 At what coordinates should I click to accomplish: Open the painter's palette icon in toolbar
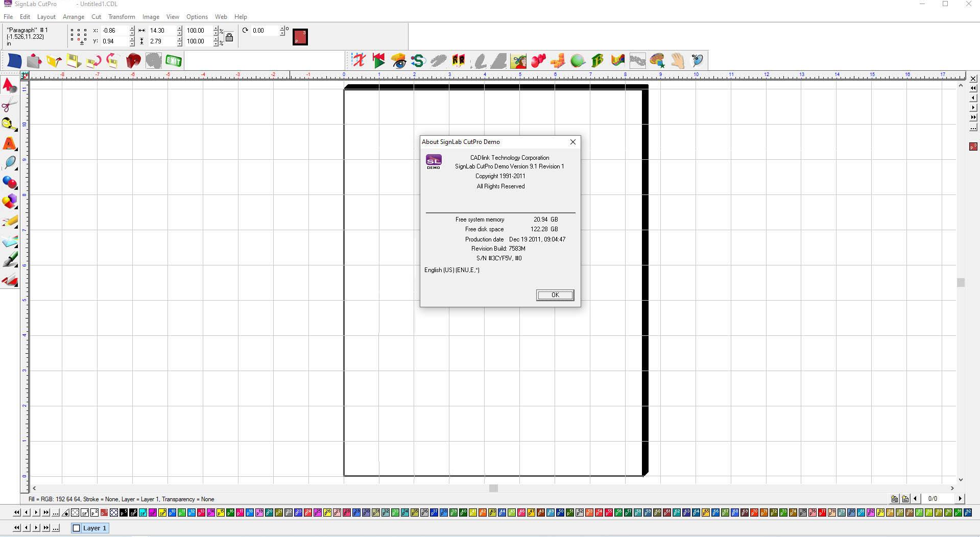point(657,61)
